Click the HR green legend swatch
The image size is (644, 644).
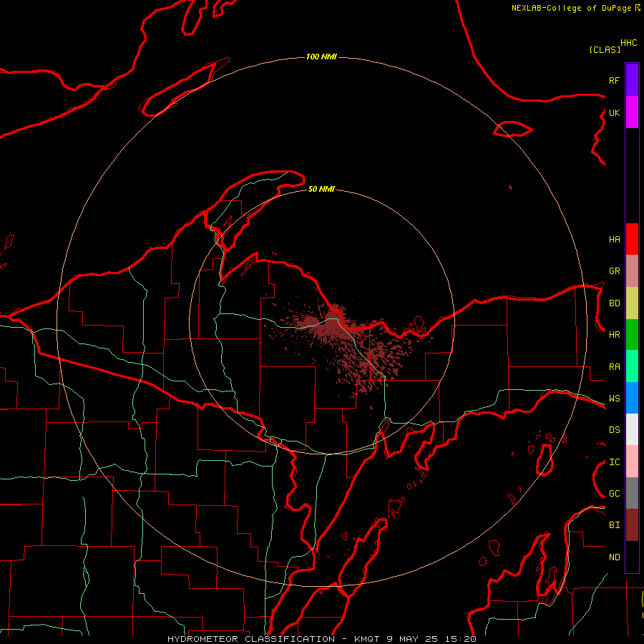(x=632, y=334)
